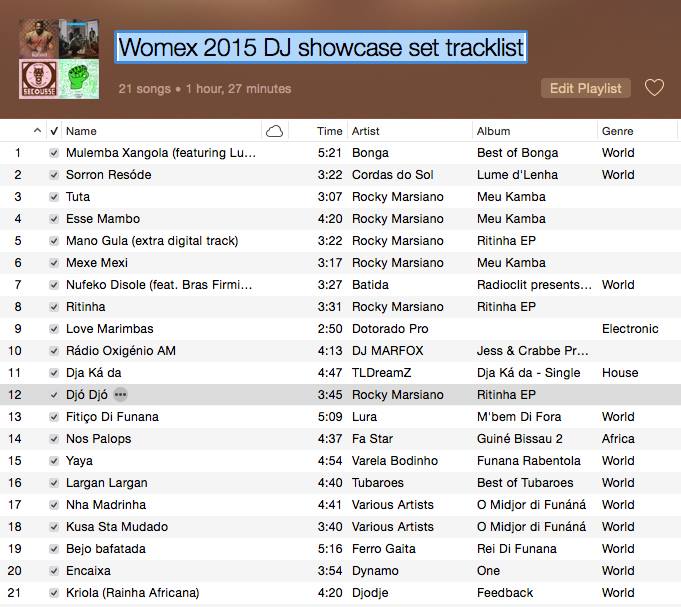Toggle the Mano Gula track checkbox
681x607 pixels.
click(x=54, y=241)
